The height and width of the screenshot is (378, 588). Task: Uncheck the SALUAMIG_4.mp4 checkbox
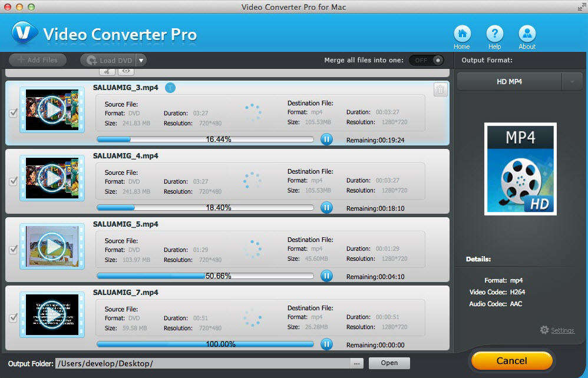[x=13, y=181]
